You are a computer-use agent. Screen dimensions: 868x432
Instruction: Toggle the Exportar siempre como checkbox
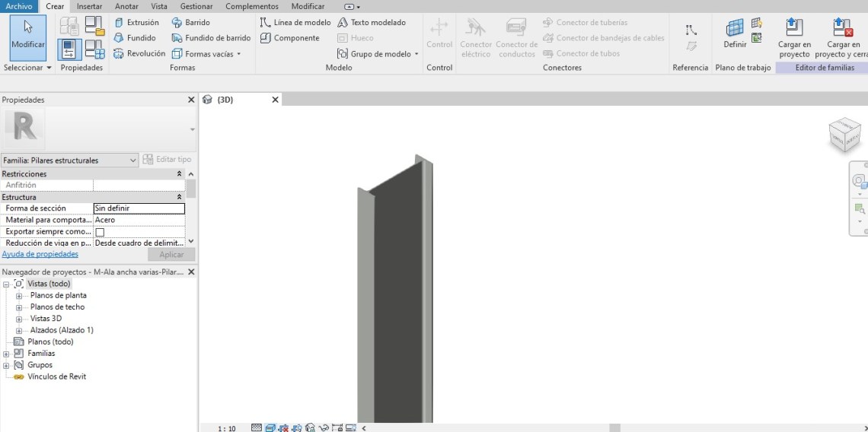tap(100, 232)
